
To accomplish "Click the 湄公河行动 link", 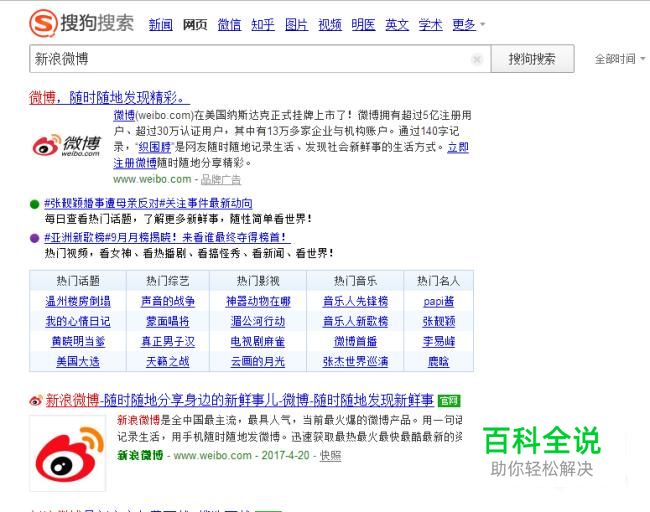I will pos(258,321).
